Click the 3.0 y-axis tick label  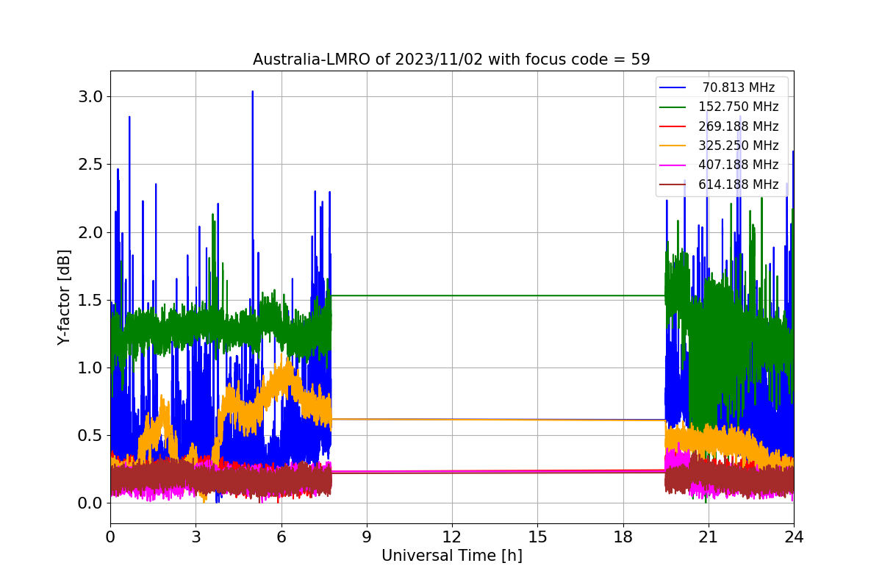point(92,97)
